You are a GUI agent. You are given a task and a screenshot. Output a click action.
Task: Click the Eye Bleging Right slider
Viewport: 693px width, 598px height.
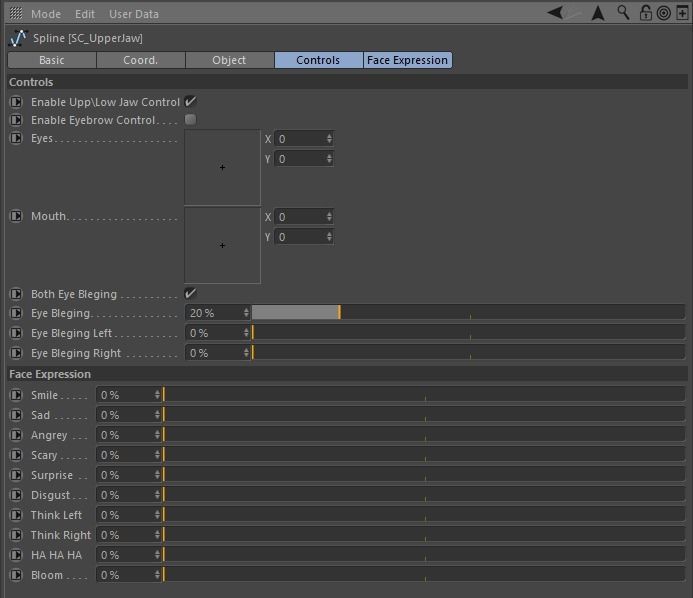(x=468, y=352)
